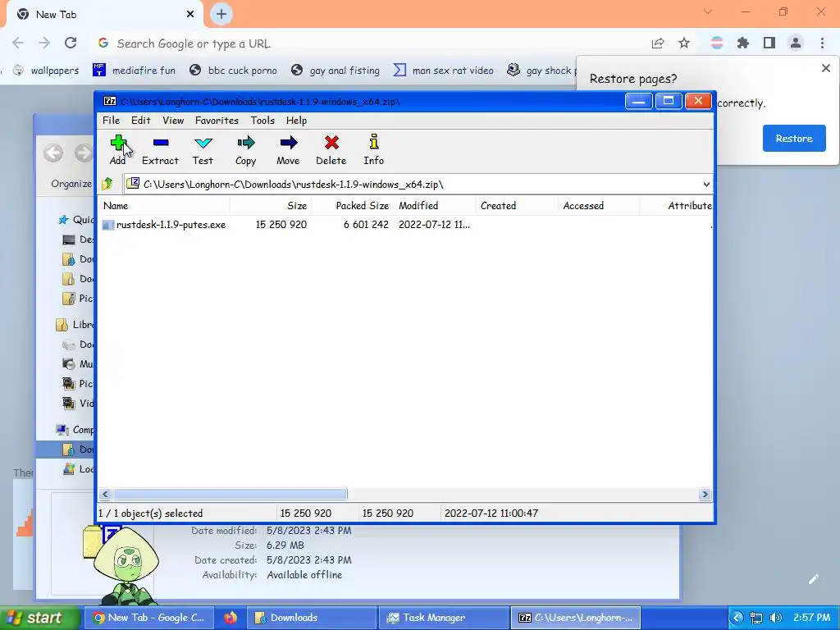Screen dimensions: 840x630
Task: Click the horizontal scrollbar thumb in 7-Zip
Action: point(230,495)
